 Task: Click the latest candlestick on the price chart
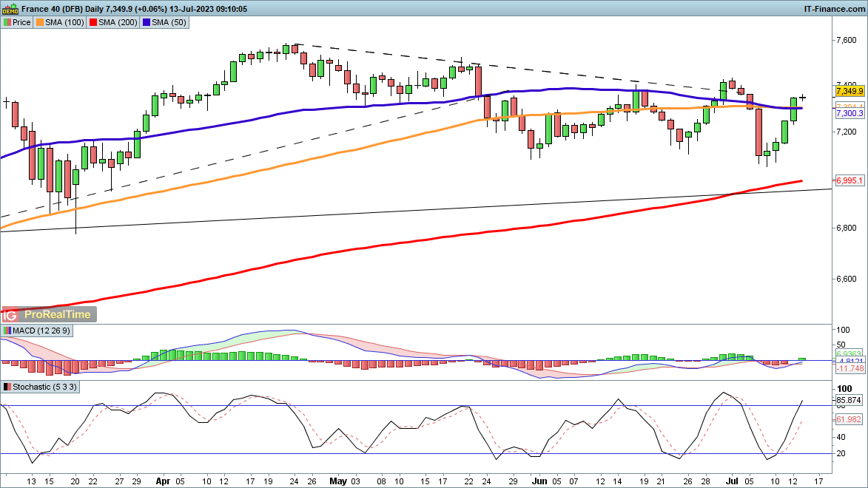pyautogui.click(x=802, y=98)
